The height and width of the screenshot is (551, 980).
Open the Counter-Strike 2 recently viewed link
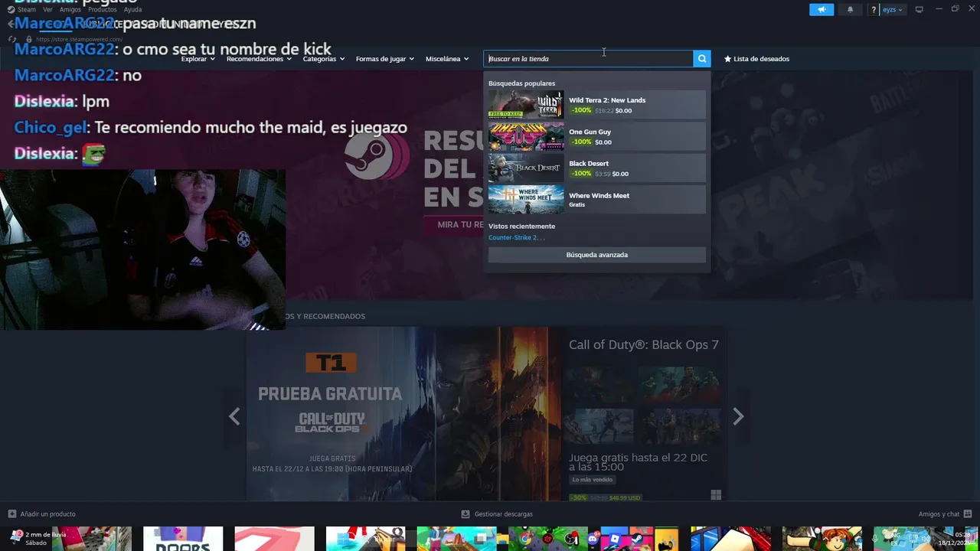(x=517, y=237)
